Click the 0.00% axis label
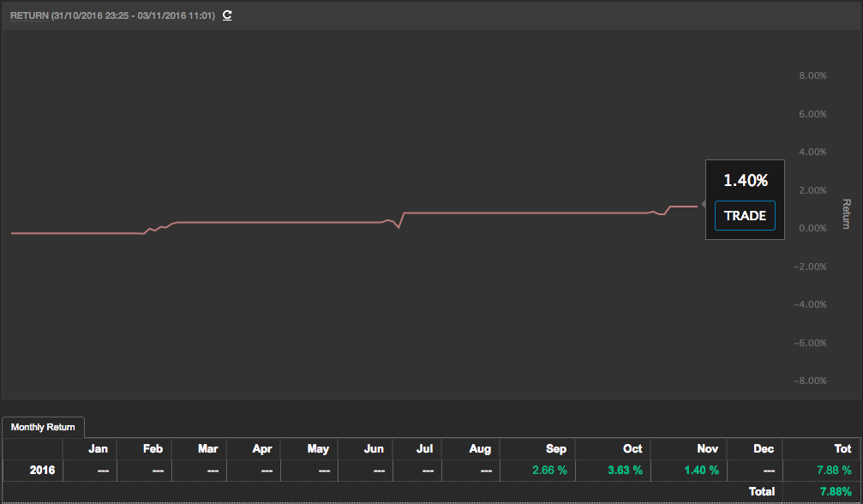 pyautogui.click(x=812, y=228)
